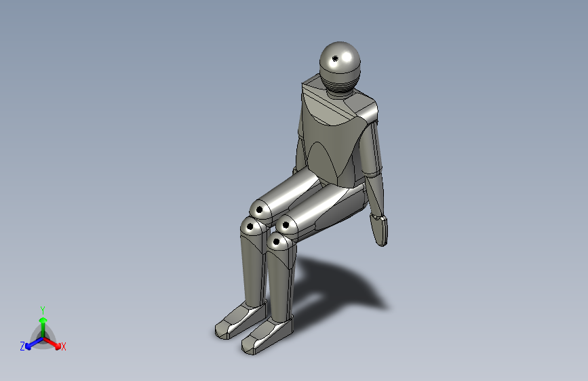Click the red X axis of orientation triad
This screenshot has height=381, width=588.
pos(54,344)
